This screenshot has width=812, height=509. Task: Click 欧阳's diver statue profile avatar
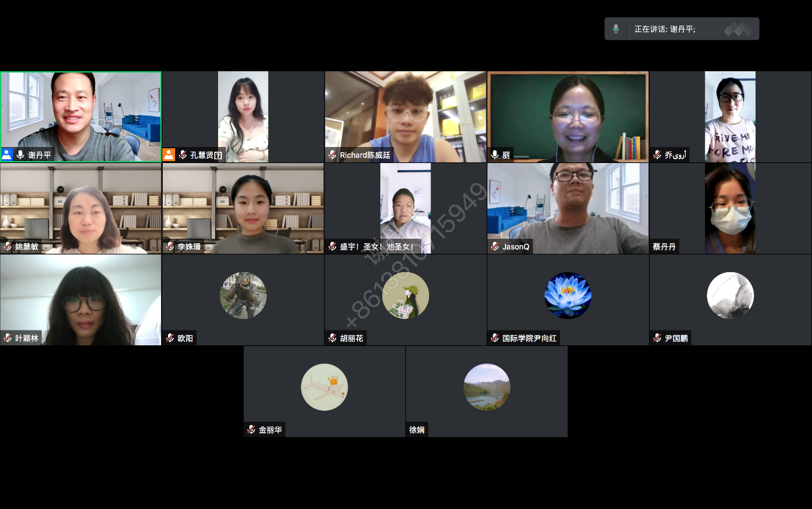243,295
